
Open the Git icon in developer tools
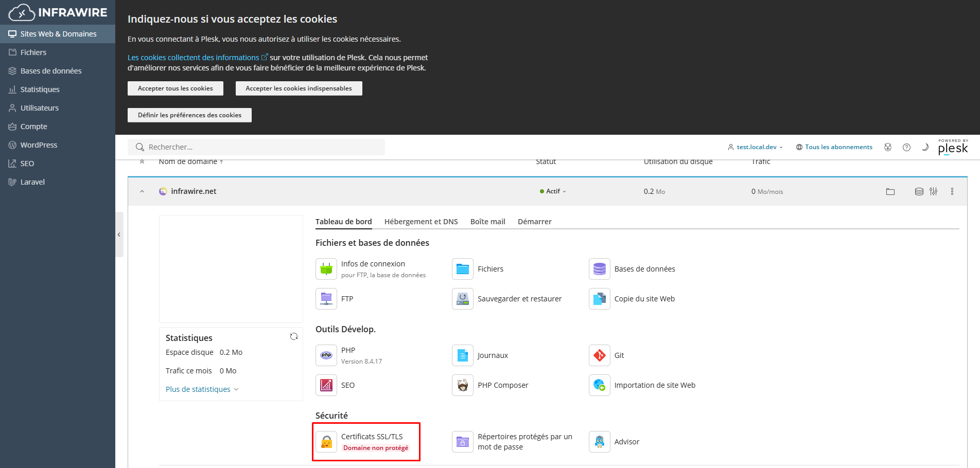599,355
